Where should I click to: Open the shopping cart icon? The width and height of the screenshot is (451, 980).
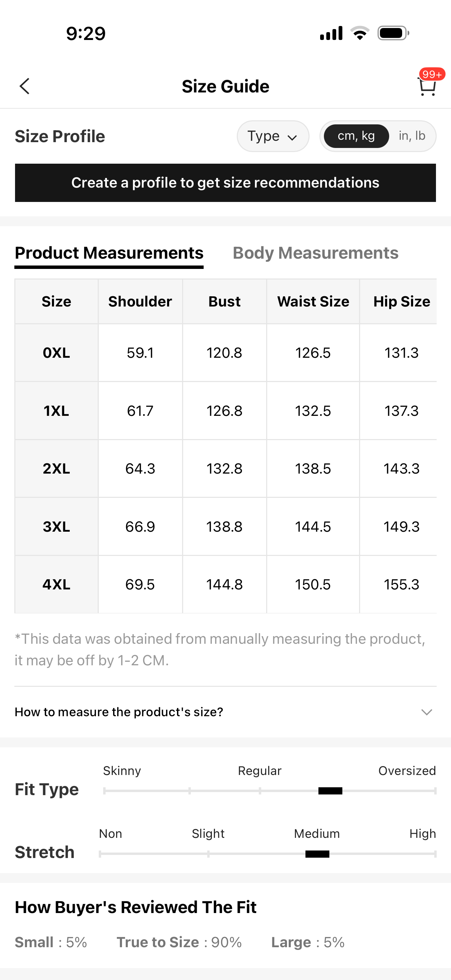tap(427, 87)
